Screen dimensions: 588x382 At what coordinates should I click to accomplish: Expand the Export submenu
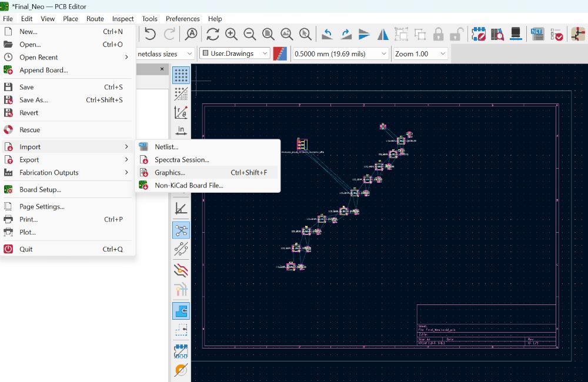pyautogui.click(x=66, y=160)
